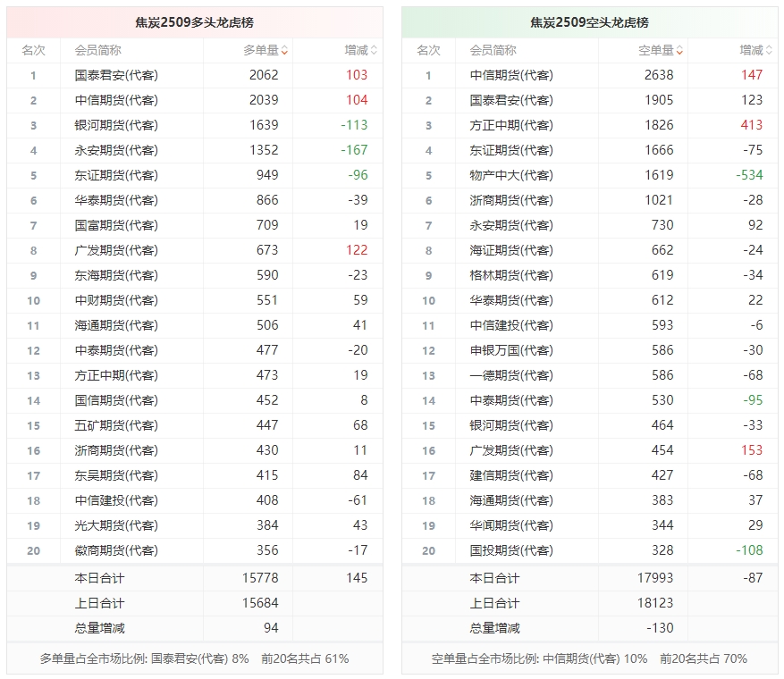
Task: Select 方正中期(代客) in short table
Action: point(511,125)
